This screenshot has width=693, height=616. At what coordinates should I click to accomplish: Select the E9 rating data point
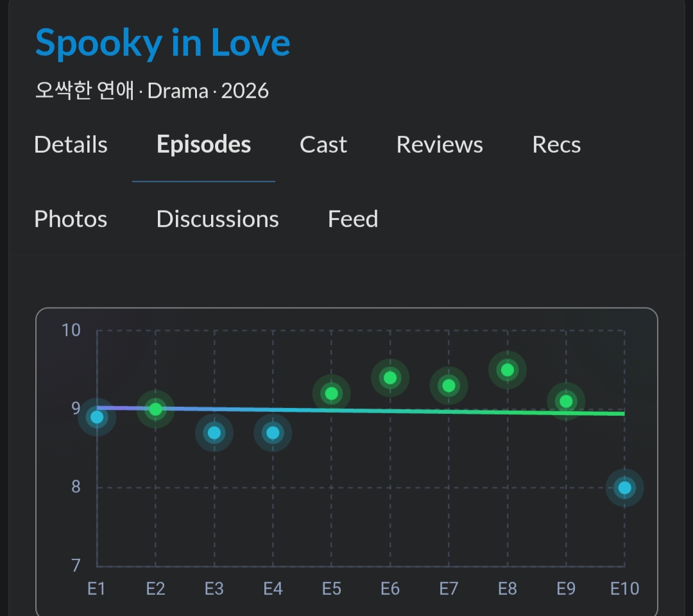[x=566, y=401]
